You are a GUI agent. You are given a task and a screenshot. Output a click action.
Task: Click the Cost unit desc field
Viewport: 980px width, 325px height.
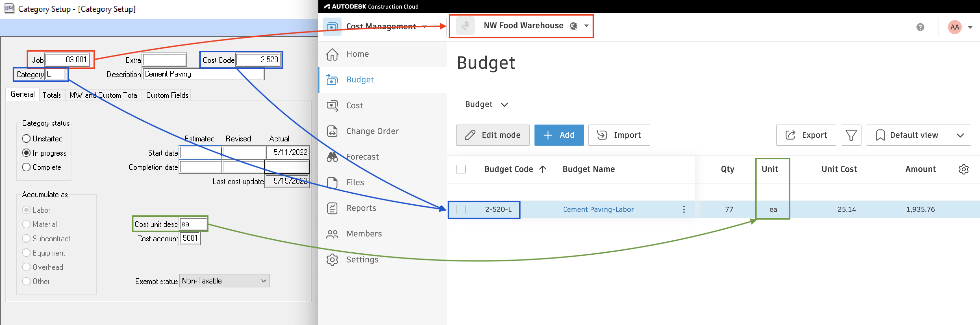click(193, 224)
